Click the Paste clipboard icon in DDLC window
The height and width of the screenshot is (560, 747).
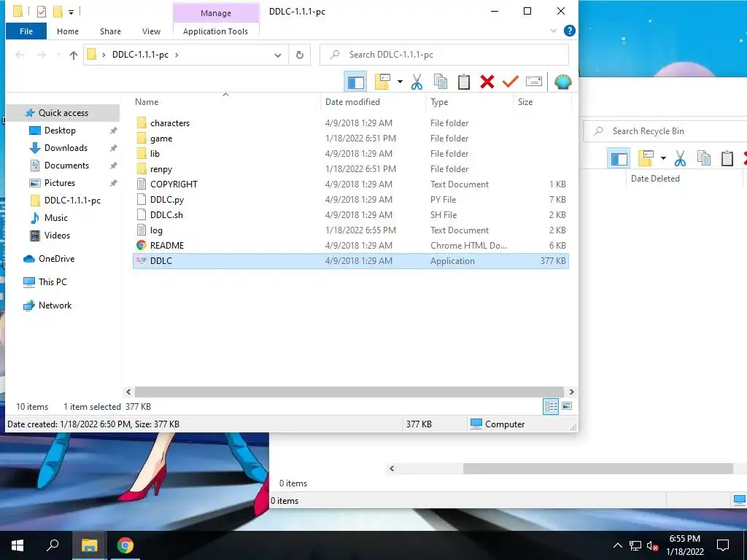point(463,82)
